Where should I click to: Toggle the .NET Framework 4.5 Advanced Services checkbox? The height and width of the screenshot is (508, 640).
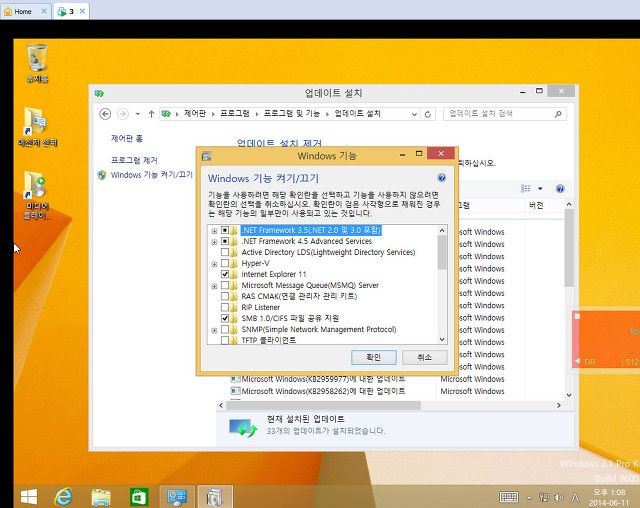pyautogui.click(x=224, y=241)
